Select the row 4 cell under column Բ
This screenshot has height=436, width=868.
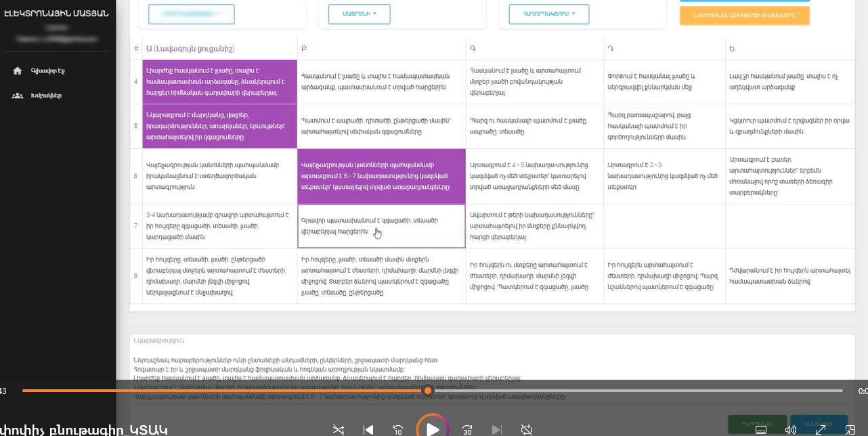pos(382,81)
